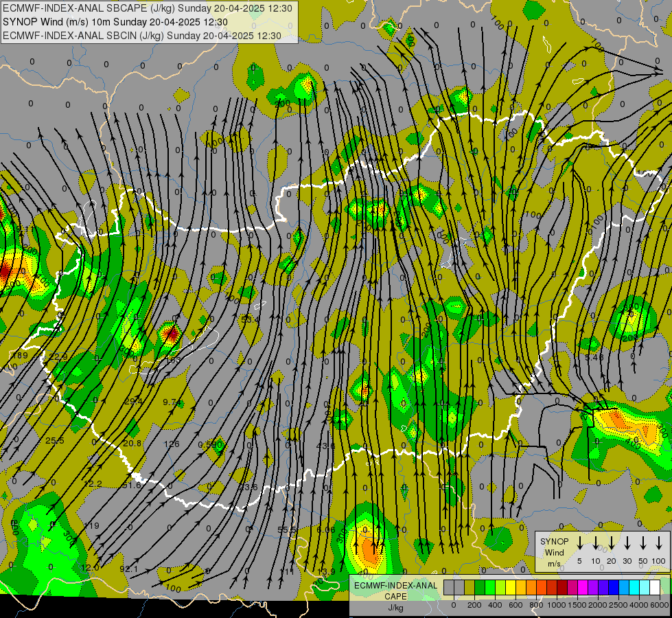Image resolution: width=672 pixels, height=618 pixels.
Task: Select the SBCIN title line
Action: [x=142, y=36]
